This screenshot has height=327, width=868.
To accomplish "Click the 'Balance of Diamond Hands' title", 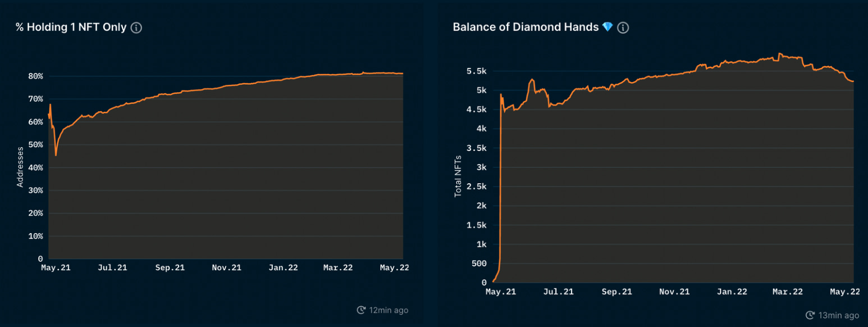I will click(526, 27).
